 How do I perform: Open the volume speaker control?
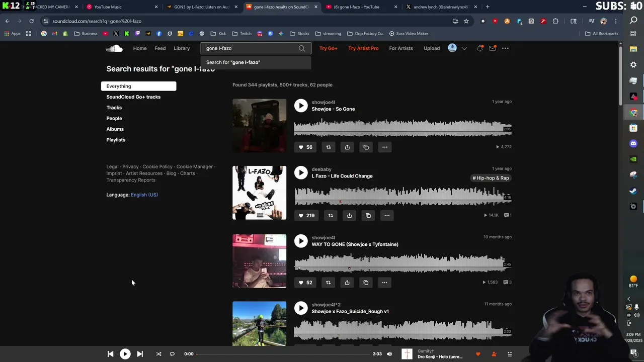click(389, 354)
